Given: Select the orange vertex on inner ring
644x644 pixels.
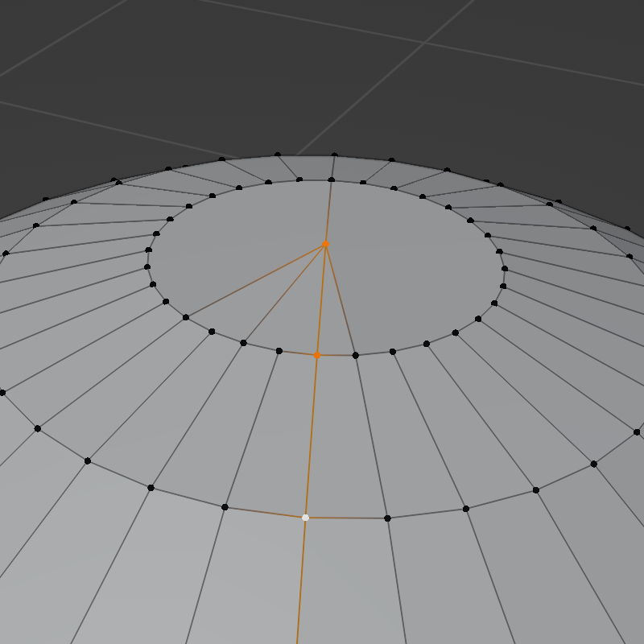Looking at the screenshot, I should [x=316, y=355].
